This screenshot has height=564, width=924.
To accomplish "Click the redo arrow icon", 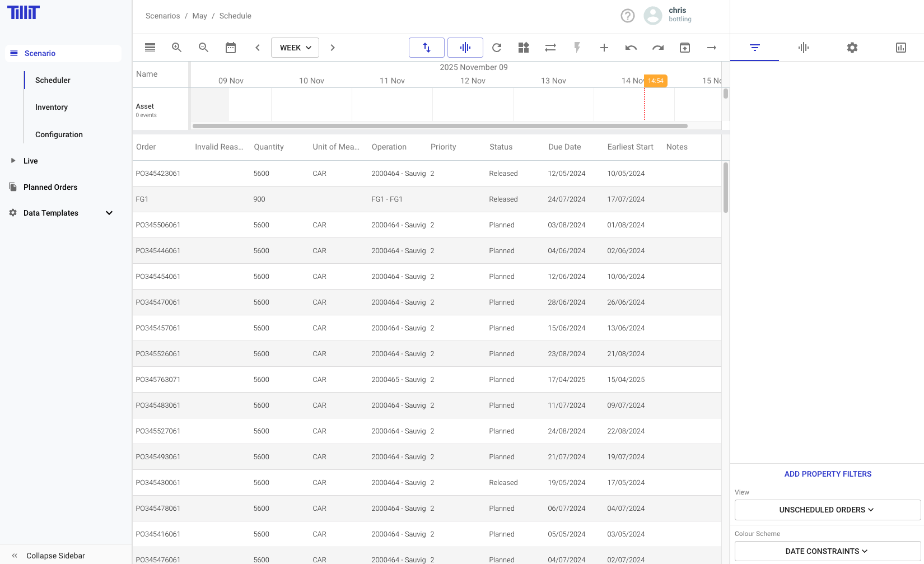I will (x=658, y=48).
